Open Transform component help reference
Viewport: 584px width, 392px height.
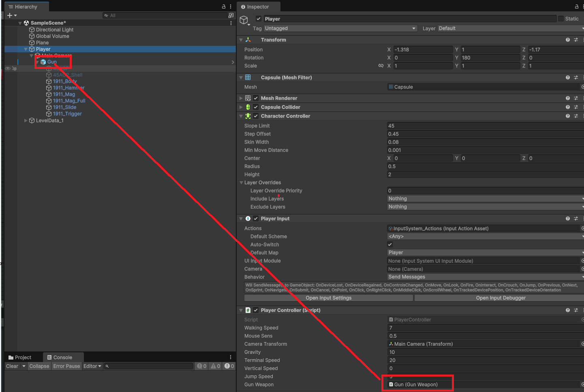click(567, 40)
